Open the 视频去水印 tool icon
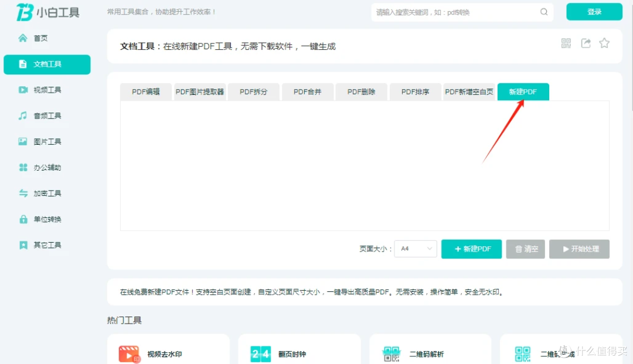 (129, 354)
